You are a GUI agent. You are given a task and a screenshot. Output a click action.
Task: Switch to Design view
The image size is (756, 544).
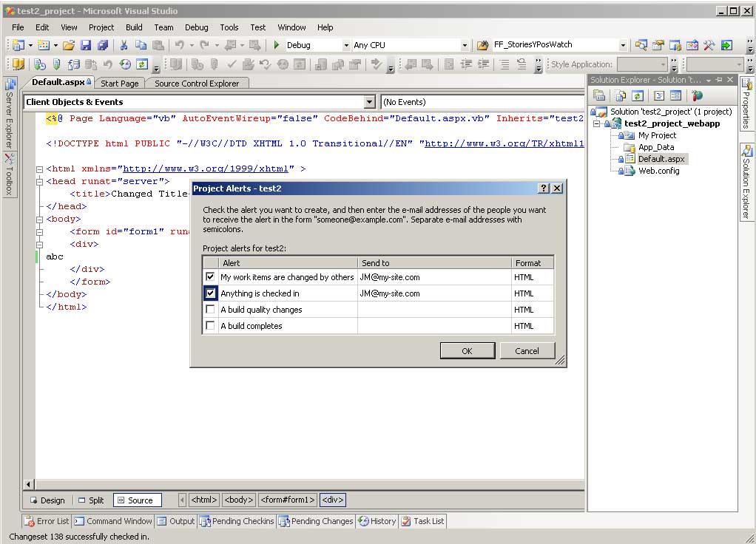tap(47, 500)
